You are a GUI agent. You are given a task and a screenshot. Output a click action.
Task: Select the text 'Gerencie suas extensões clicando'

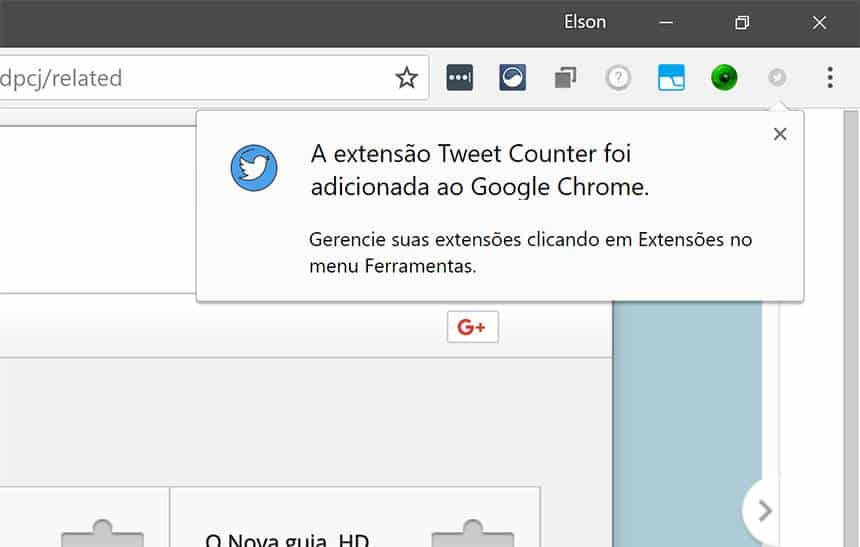(x=454, y=240)
